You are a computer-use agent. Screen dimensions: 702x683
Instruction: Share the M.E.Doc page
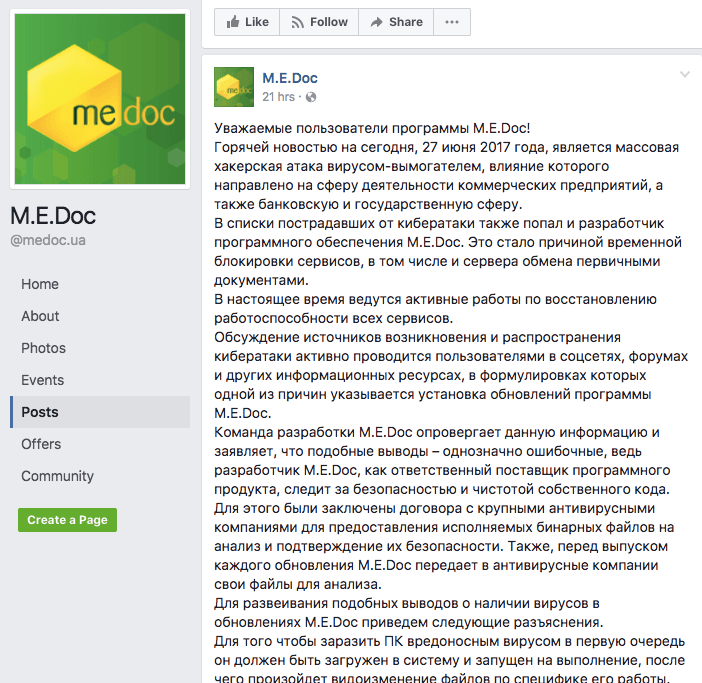396,22
